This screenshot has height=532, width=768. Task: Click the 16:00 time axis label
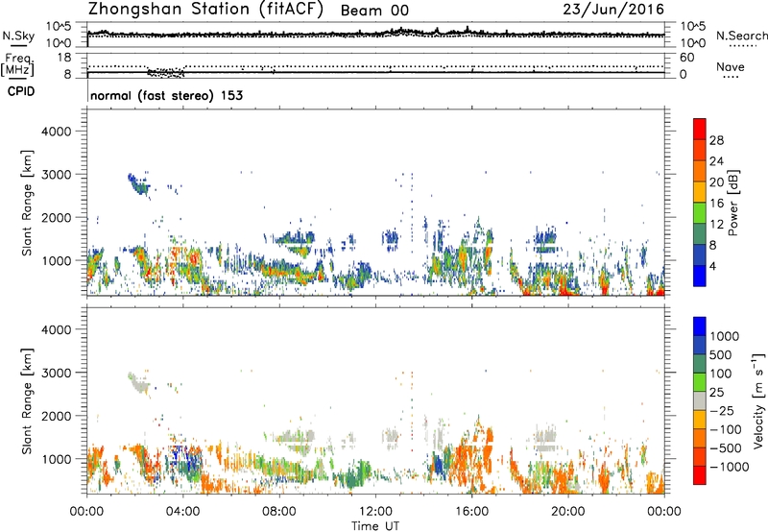pyautogui.click(x=471, y=512)
